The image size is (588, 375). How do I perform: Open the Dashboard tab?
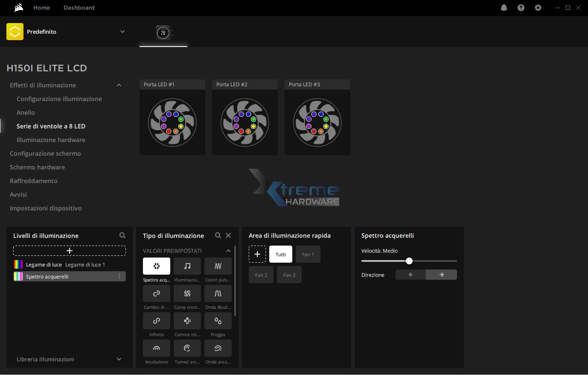[x=79, y=8]
